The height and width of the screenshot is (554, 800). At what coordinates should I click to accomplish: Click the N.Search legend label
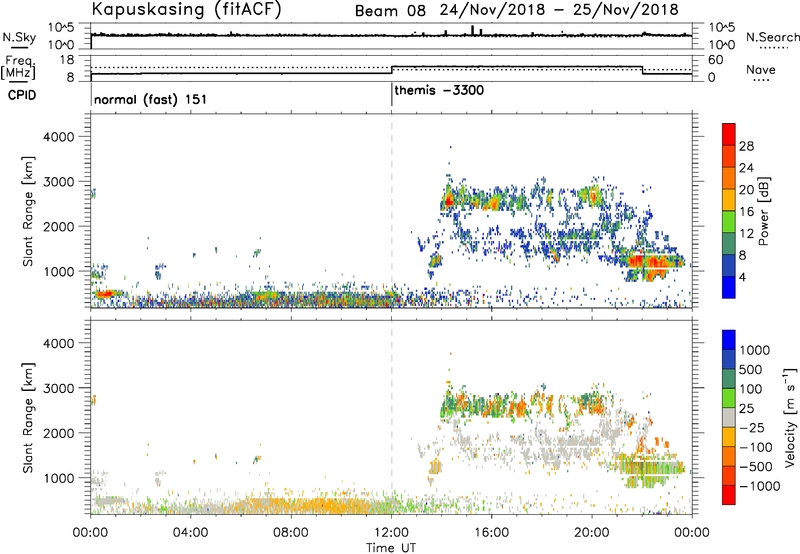tap(772, 37)
